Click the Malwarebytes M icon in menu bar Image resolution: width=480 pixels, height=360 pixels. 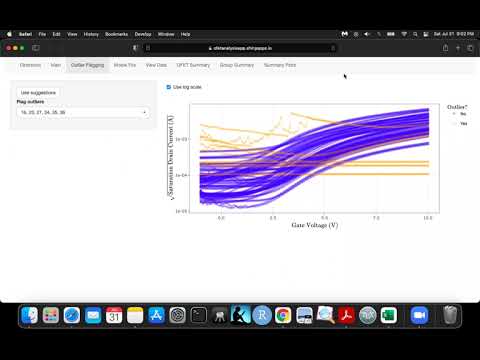[x=345, y=34]
